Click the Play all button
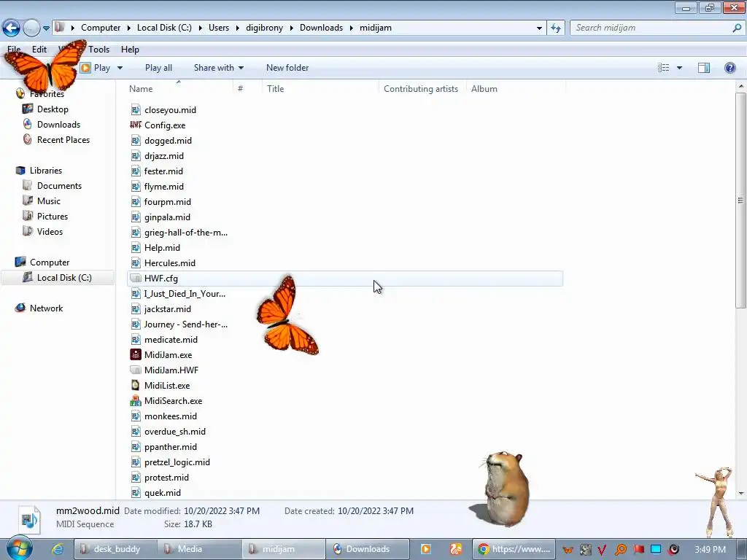The image size is (747, 560). click(x=158, y=68)
